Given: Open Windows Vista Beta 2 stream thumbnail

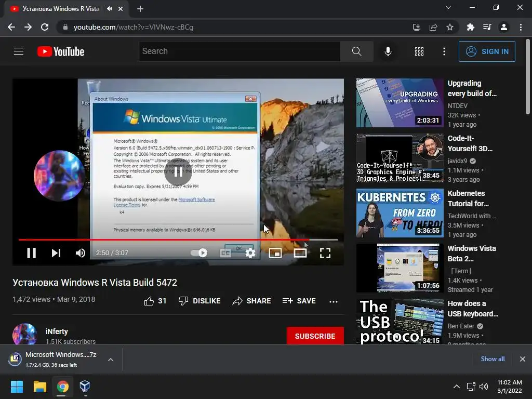Looking at the screenshot, I should [x=400, y=268].
